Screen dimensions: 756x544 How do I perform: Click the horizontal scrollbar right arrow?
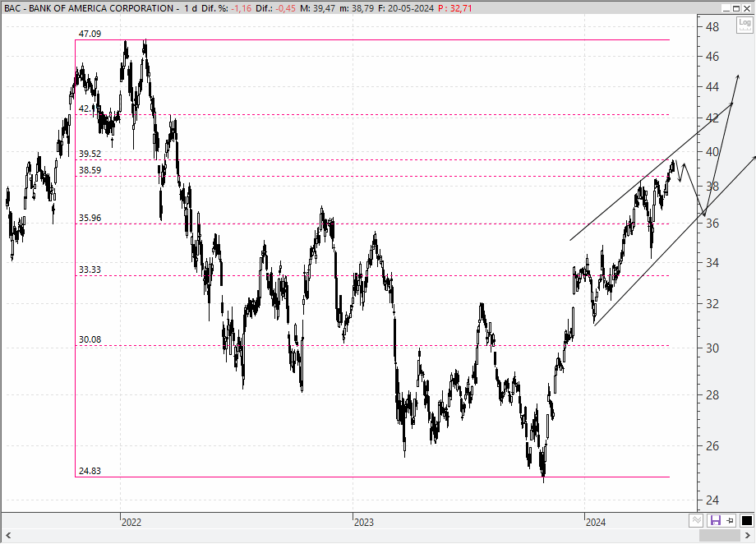tap(749, 535)
